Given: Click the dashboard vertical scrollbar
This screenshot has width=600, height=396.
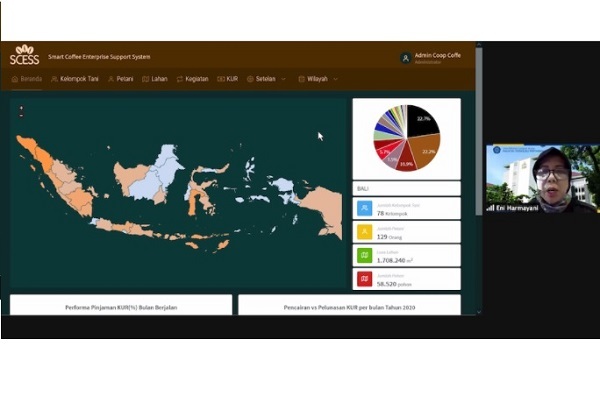Looking at the screenshot, I should pos(479,131).
